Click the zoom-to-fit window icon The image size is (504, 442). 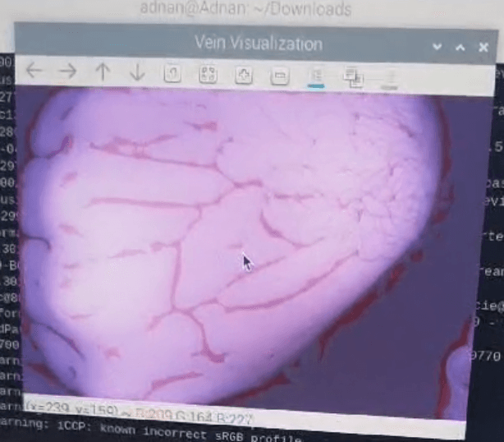208,75
